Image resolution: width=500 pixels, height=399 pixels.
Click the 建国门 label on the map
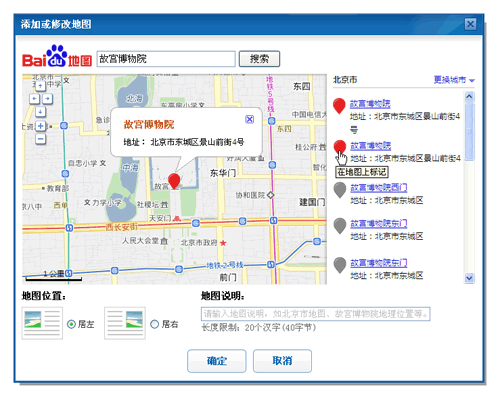click(x=312, y=202)
